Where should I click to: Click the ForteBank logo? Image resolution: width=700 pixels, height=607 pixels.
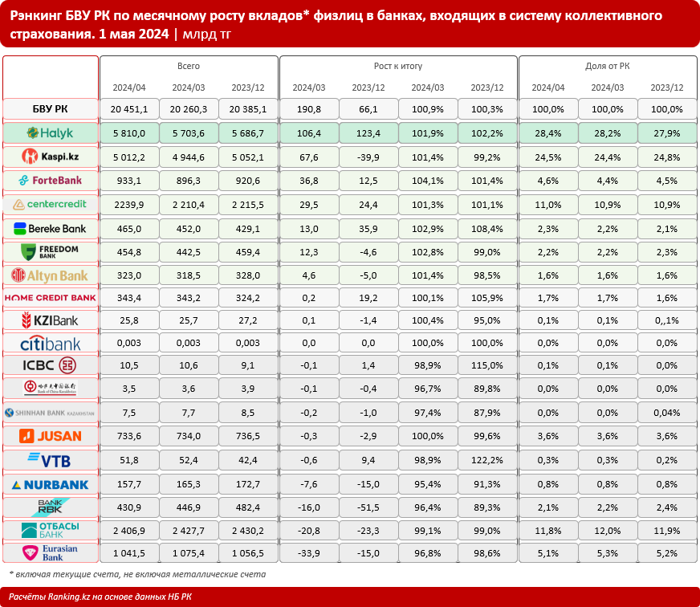50,181
